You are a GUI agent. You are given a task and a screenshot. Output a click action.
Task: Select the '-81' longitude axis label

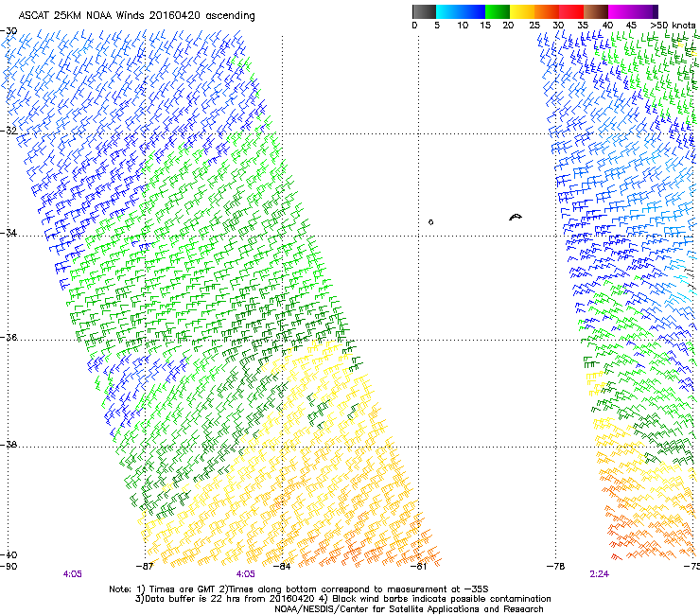click(x=418, y=567)
